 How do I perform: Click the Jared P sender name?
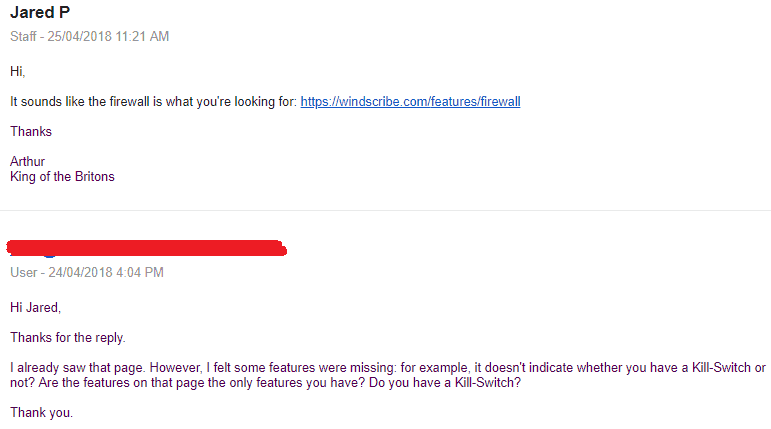coord(40,12)
